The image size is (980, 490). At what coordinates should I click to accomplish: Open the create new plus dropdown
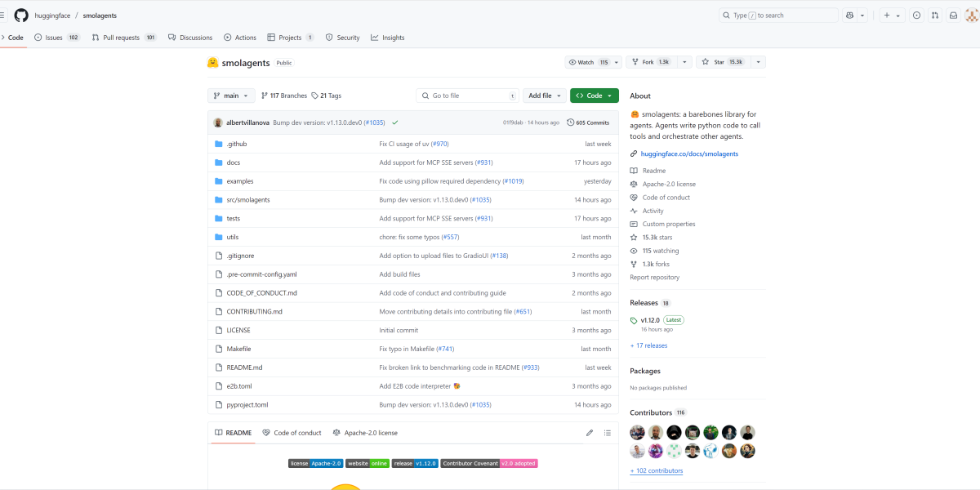click(892, 15)
